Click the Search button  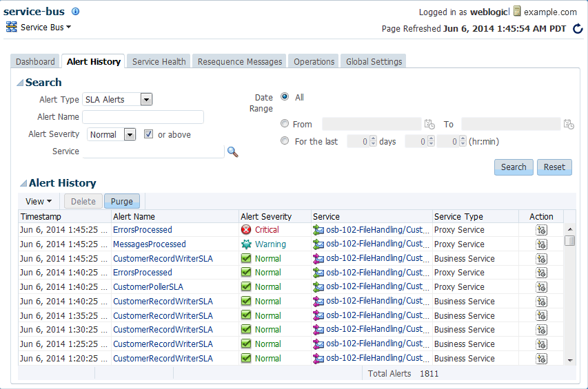point(514,167)
